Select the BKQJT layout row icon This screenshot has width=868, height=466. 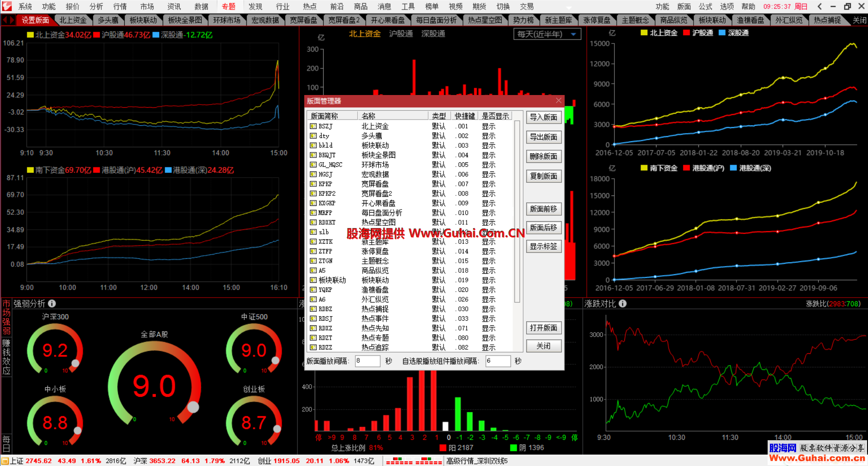pos(313,155)
